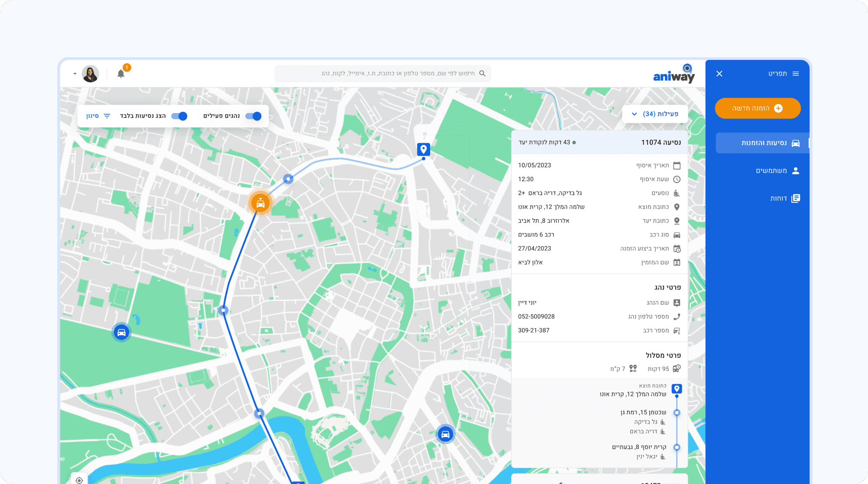This screenshot has height=484, width=868.
Task: Select the orange taxi marker on the map
Action: (260, 203)
